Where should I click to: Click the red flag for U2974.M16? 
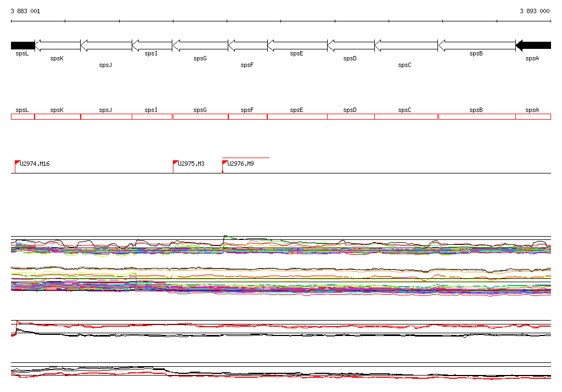coord(17,163)
